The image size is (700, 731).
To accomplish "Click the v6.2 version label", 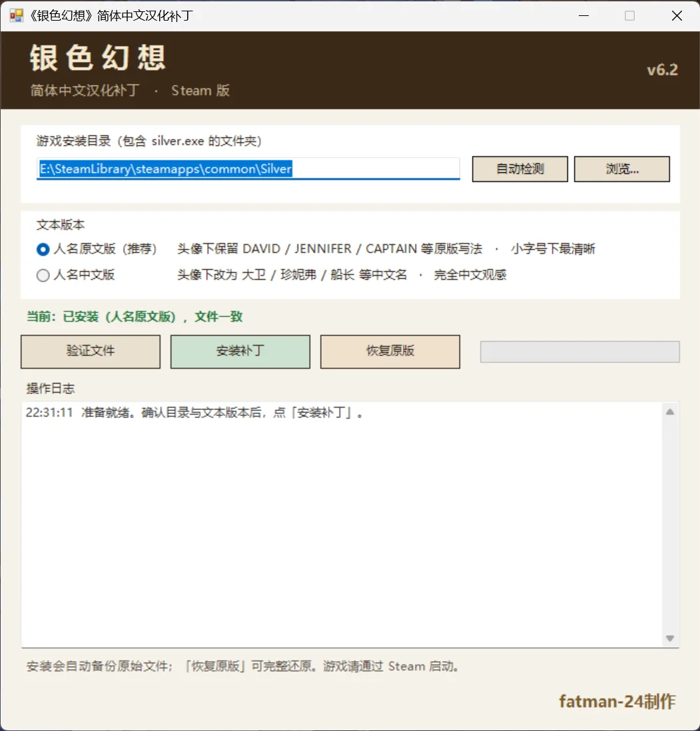I will tap(662, 70).
